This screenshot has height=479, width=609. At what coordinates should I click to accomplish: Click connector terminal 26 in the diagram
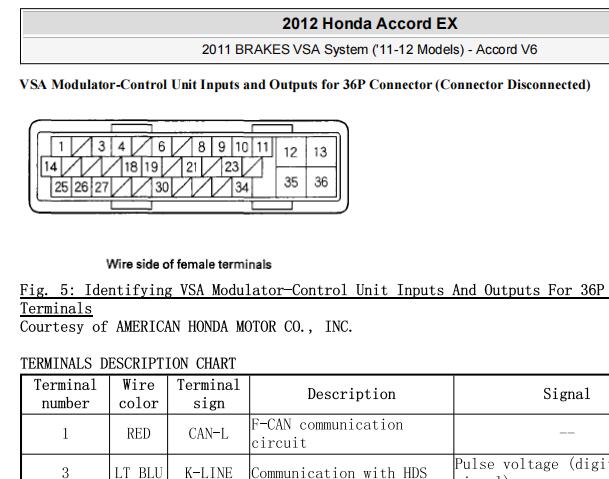82,187
